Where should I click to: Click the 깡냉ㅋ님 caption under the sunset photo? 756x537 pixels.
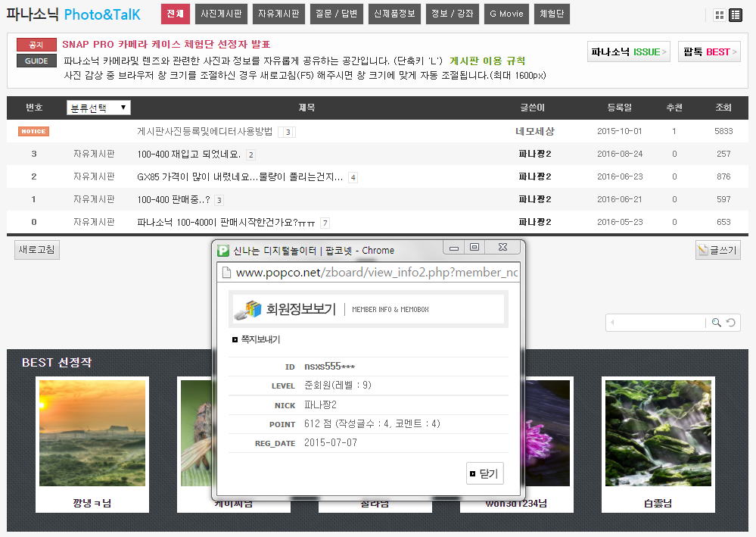92,503
